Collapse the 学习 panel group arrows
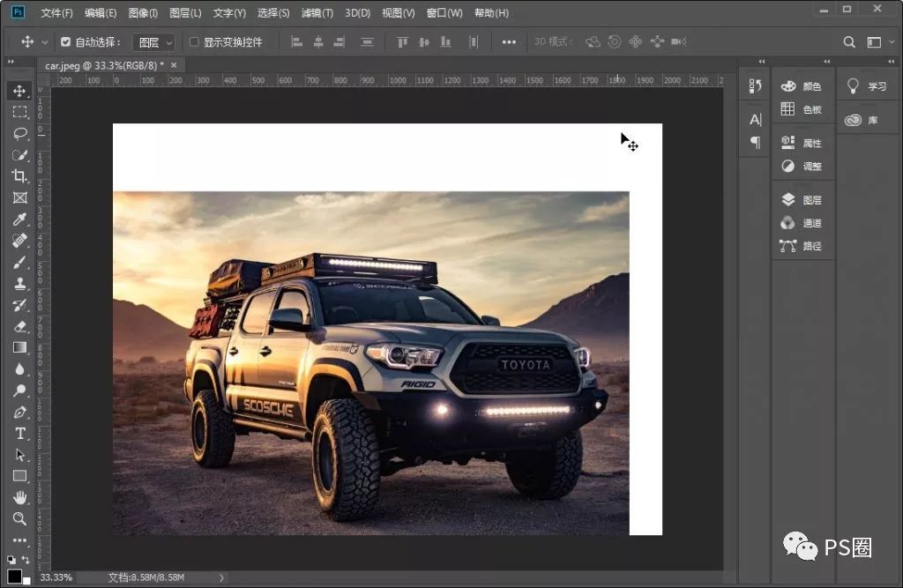The height and width of the screenshot is (588, 903). [x=892, y=61]
